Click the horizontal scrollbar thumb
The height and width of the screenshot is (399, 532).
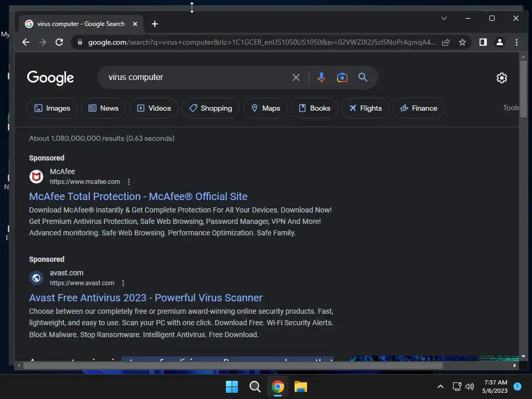coord(233,365)
